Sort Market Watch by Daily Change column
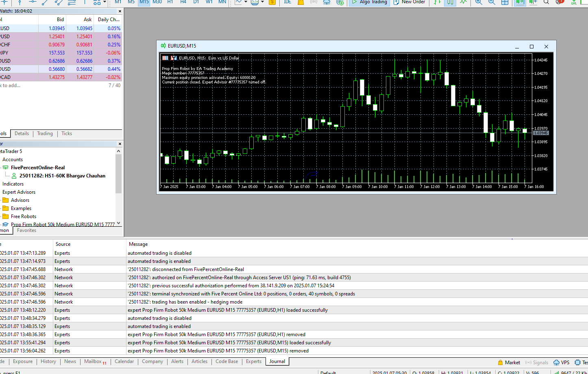 point(108,19)
